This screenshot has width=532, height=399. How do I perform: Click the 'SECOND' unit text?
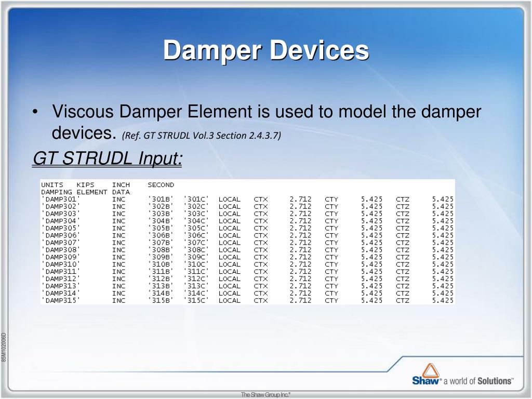point(161,185)
